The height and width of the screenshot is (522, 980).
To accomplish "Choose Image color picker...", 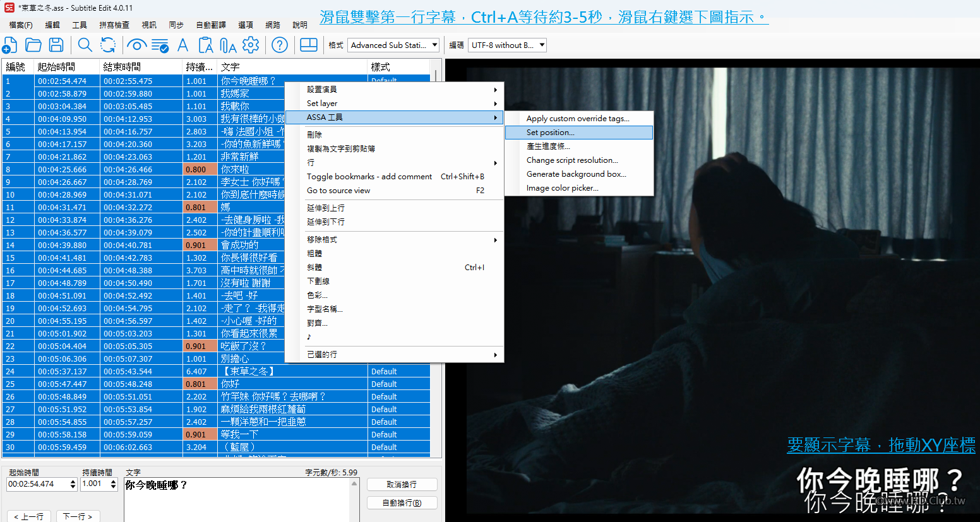I will click(579, 188).
